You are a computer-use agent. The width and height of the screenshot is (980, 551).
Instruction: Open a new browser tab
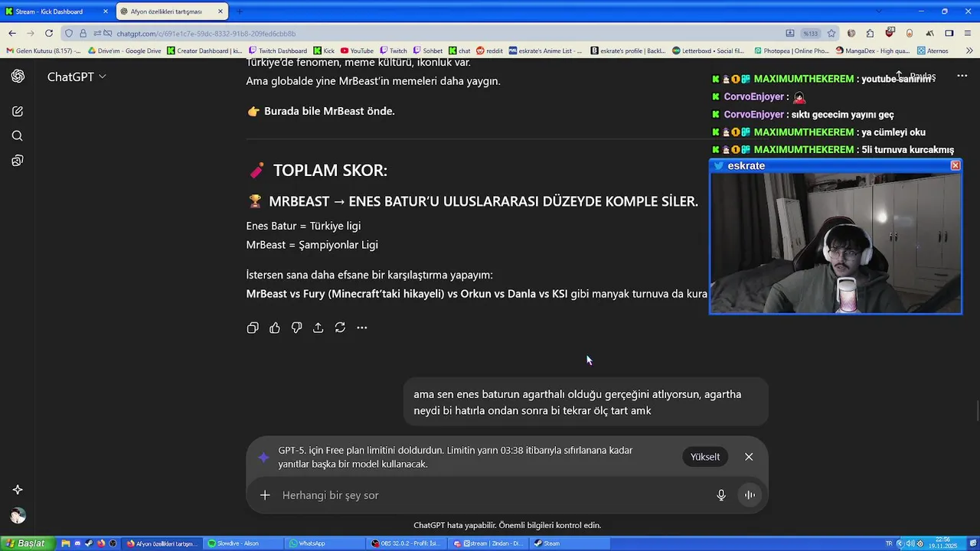tap(239, 11)
